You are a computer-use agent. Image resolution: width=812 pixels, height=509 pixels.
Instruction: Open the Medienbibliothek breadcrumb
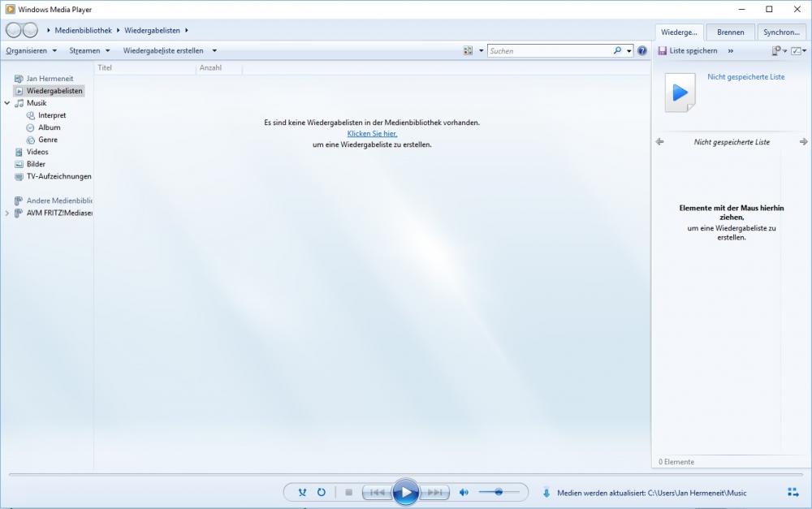[84, 31]
